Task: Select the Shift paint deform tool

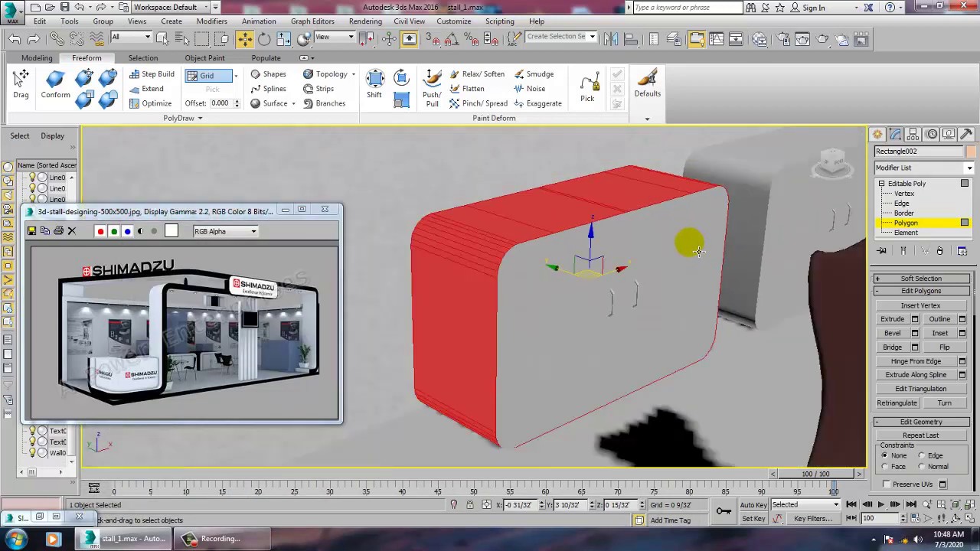Action: pos(374,84)
